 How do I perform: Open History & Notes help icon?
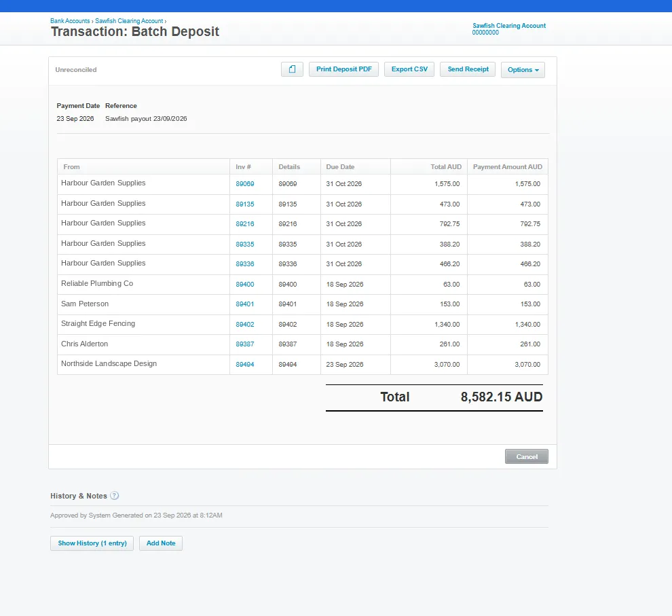pos(115,496)
